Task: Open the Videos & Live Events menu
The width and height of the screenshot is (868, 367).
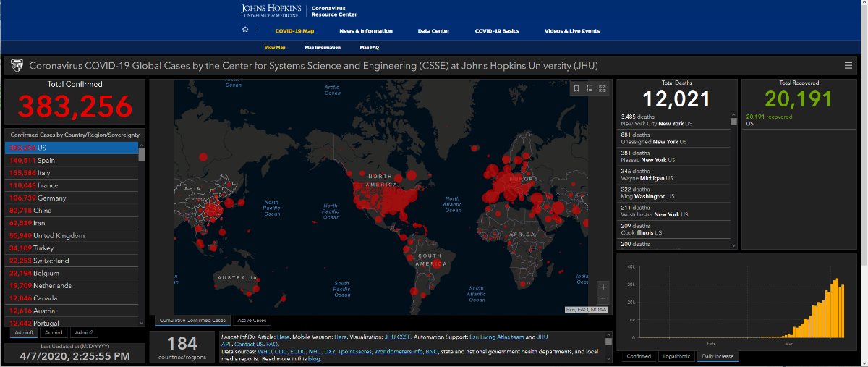Action: (572, 31)
